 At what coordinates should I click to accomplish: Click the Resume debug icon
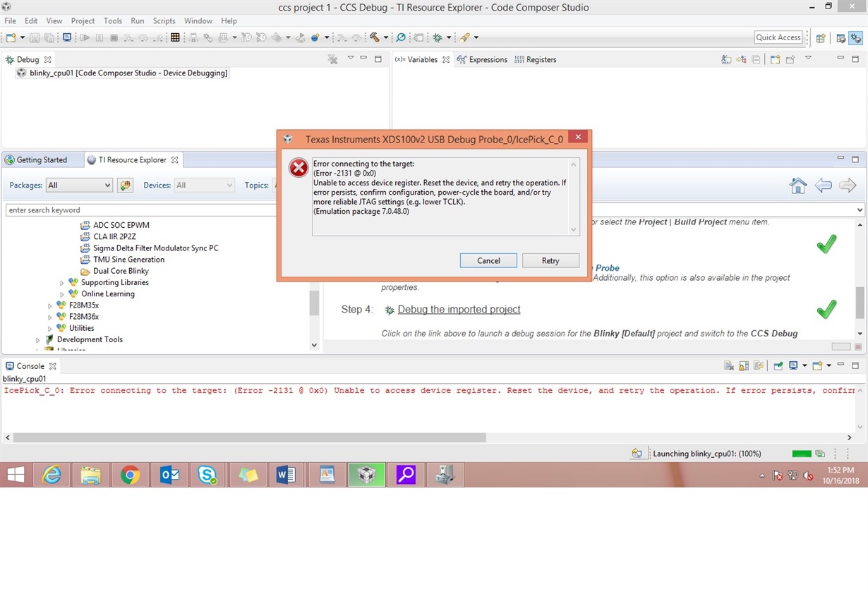point(84,37)
